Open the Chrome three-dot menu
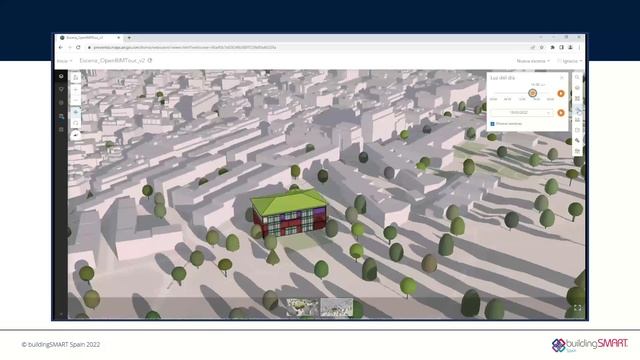The width and height of the screenshot is (640, 360). 579,48
